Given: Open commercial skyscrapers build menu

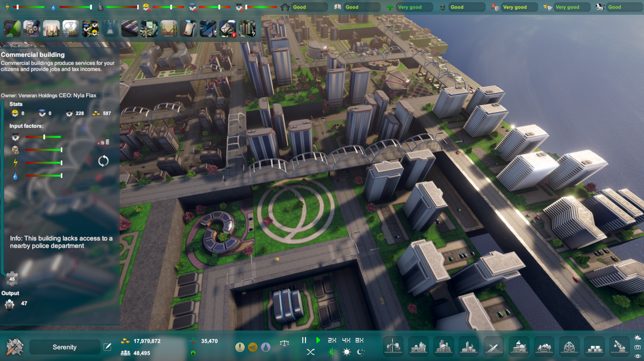Looking at the screenshot, I should pos(443,347).
